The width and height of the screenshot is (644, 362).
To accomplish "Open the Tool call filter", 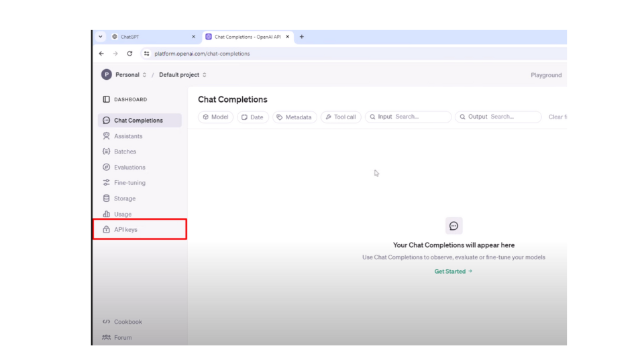I will click(x=341, y=117).
